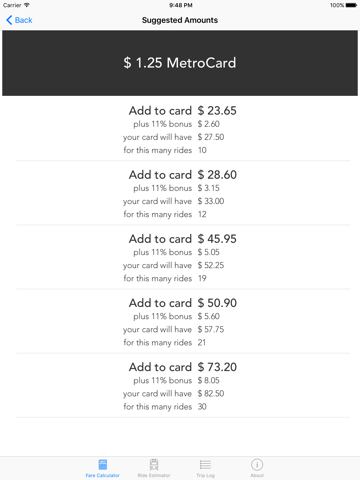Tap the battery icon in status bar
Viewport: 360px width, 480px height.
(351, 5)
